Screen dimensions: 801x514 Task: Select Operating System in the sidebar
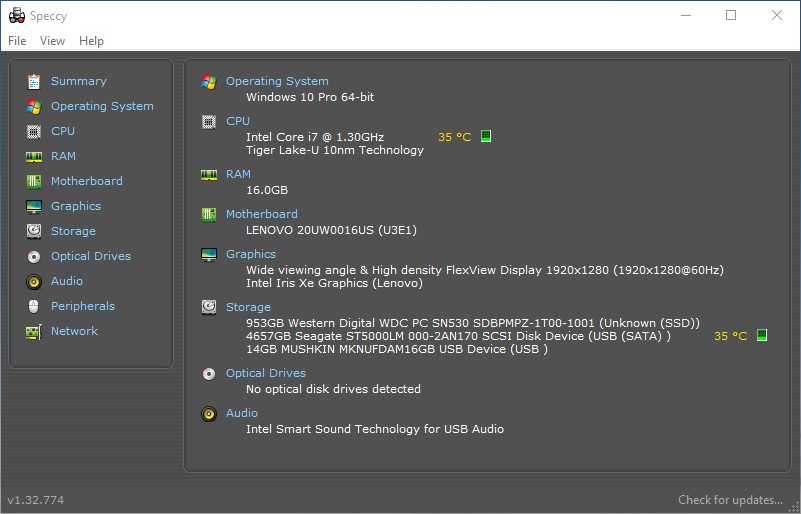[x=102, y=106]
